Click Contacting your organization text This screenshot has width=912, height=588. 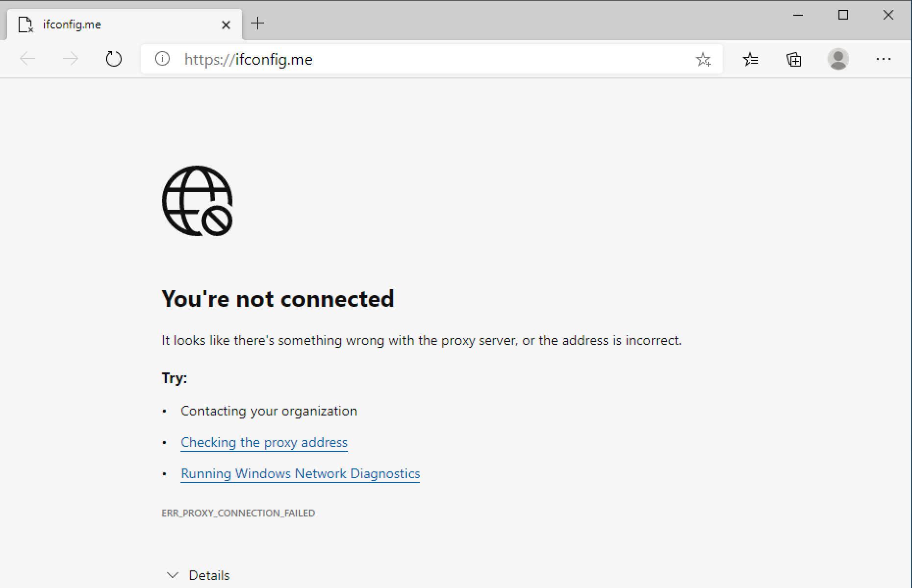coord(269,411)
